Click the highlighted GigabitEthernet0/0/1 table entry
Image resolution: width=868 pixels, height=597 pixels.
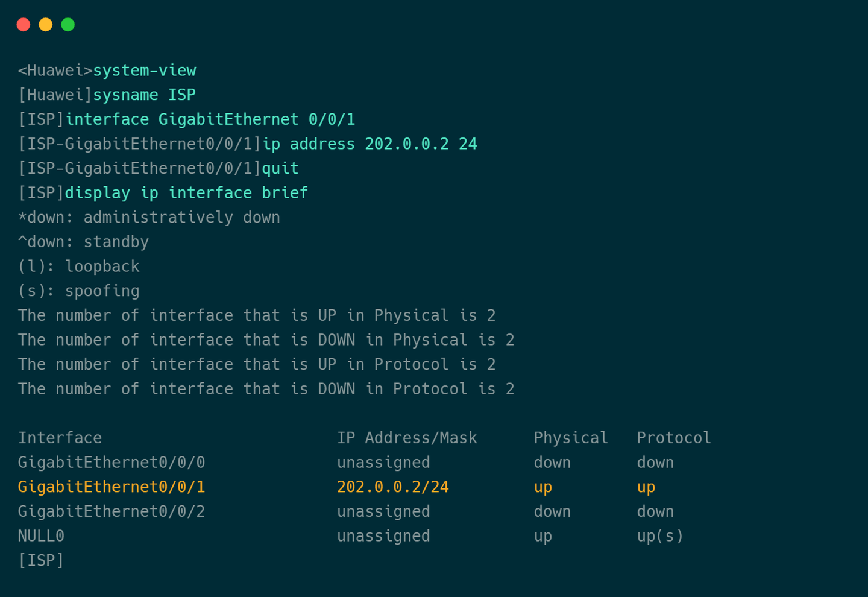(x=112, y=487)
